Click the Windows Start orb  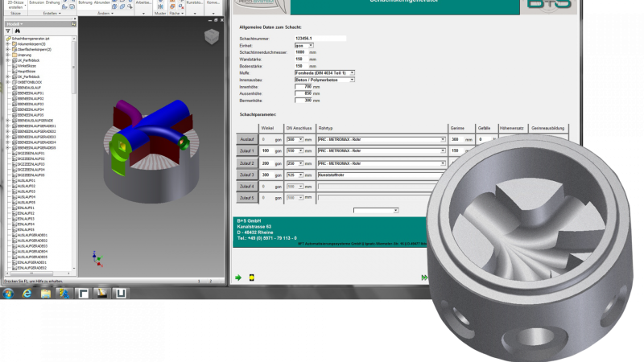(x=8, y=293)
